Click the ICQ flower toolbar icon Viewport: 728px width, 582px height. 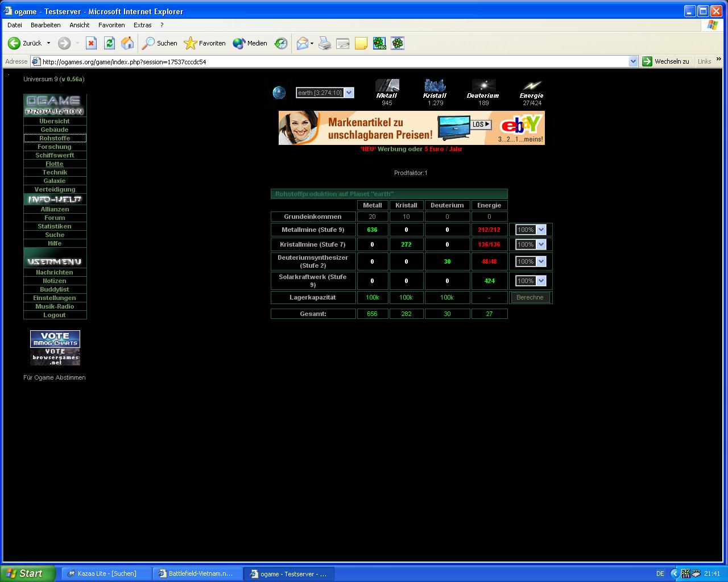coord(398,43)
